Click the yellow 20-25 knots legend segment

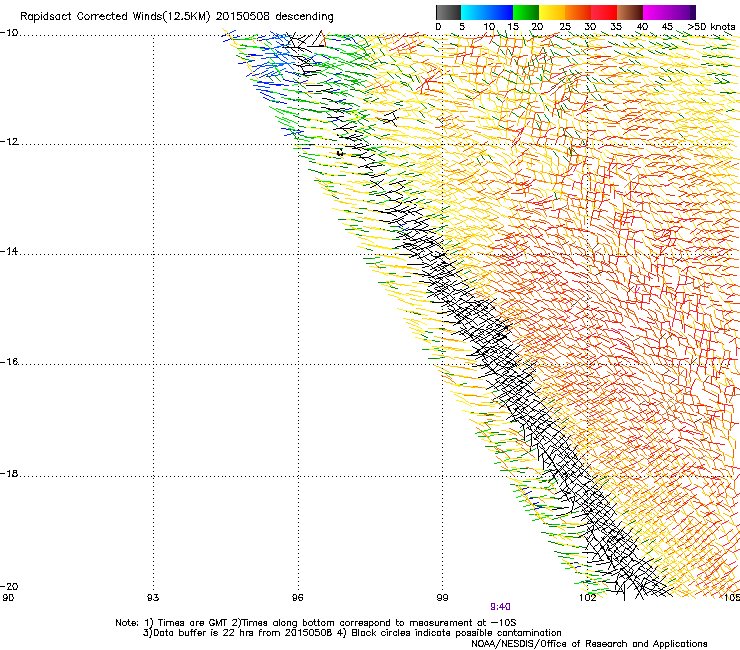[552, 12]
